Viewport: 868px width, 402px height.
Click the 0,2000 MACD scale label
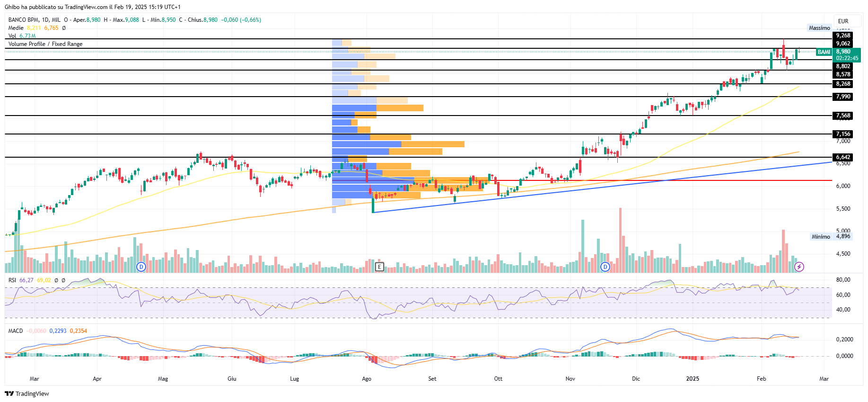click(x=844, y=339)
